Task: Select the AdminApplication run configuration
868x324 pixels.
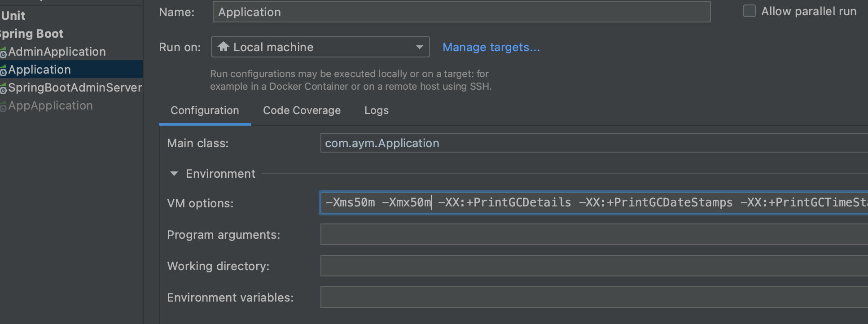Action: 57,52
